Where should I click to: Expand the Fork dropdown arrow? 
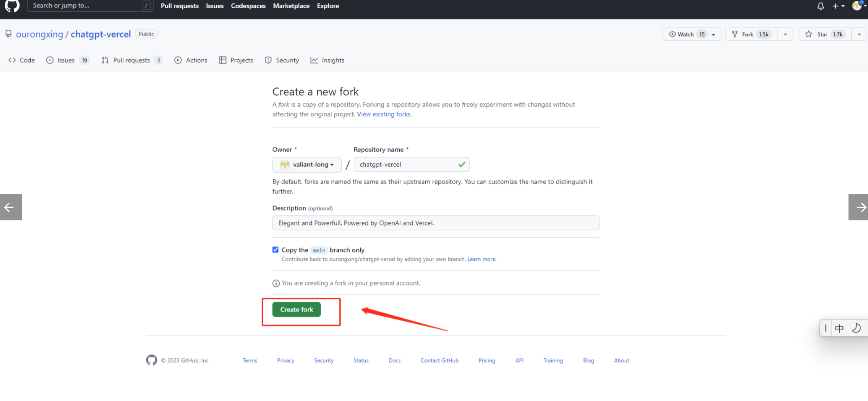point(785,34)
